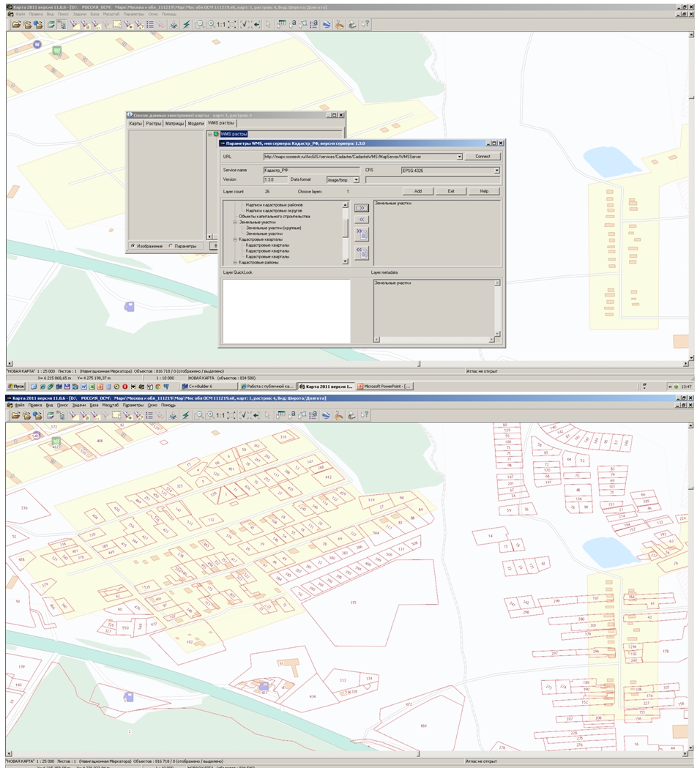The width and height of the screenshot is (700, 768).
Task: Click the Service name field Кадастр_РФ
Action: [x=311, y=170]
